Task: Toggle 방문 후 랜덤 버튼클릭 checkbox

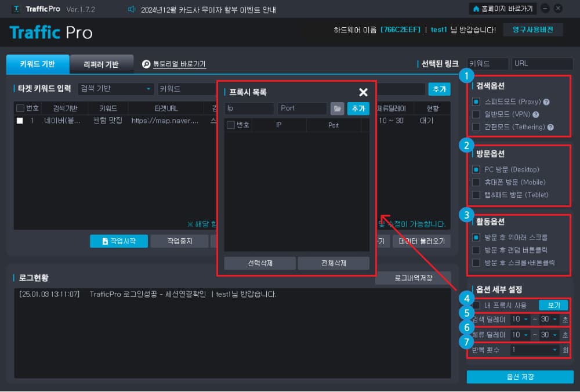Action: click(x=476, y=250)
